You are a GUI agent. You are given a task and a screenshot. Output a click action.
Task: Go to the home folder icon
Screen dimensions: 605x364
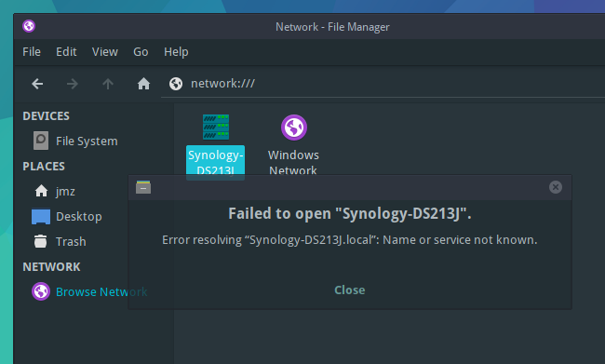coord(143,84)
